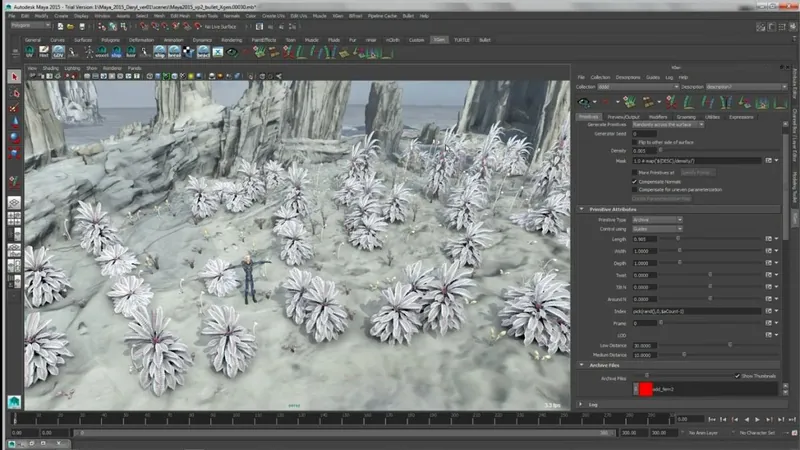This screenshot has height=450, width=800.
Task: Click the render view icon in status line
Action: pos(260,27)
